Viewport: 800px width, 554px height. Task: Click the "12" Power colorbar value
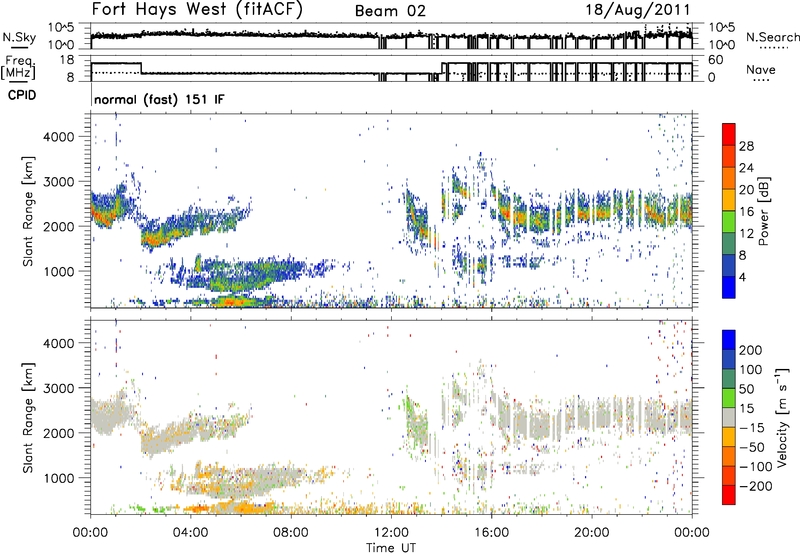[746, 234]
